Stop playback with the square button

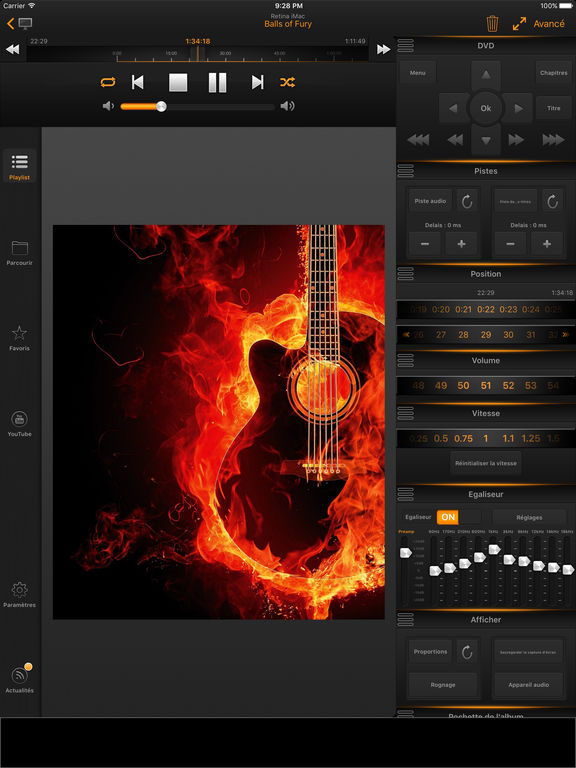178,82
